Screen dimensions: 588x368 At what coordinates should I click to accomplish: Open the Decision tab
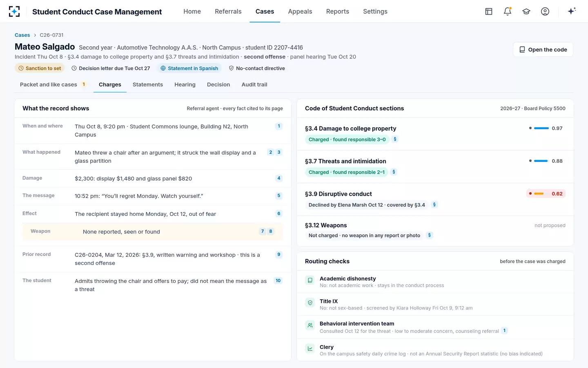(218, 85)
